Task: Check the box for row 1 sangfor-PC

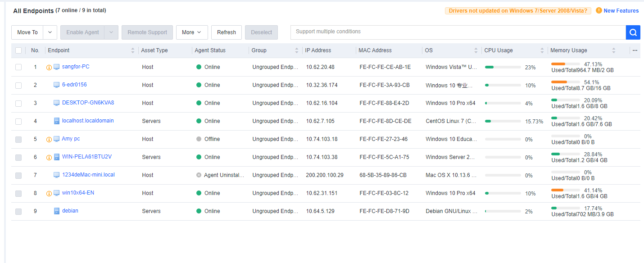Action: coord(18,67)
